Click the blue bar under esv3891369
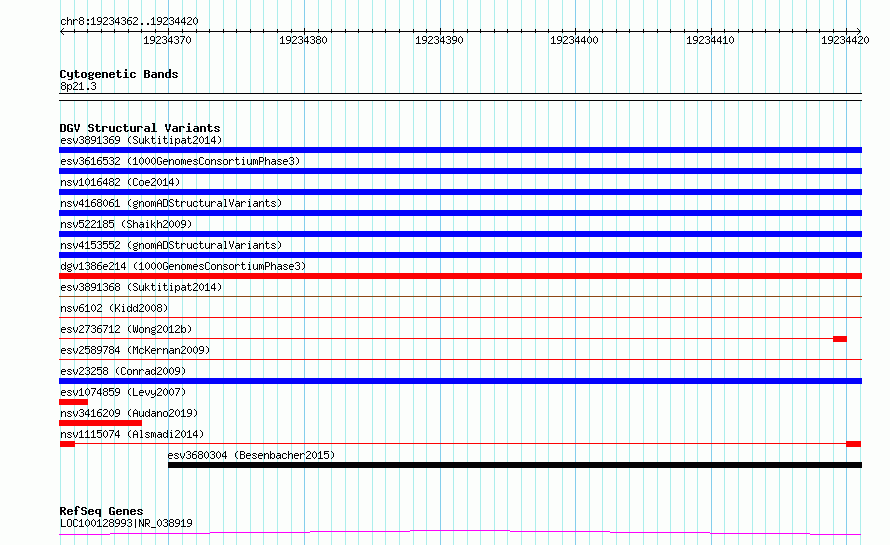The width and height of the screenshot is (890, 545). tap(460, 150)
